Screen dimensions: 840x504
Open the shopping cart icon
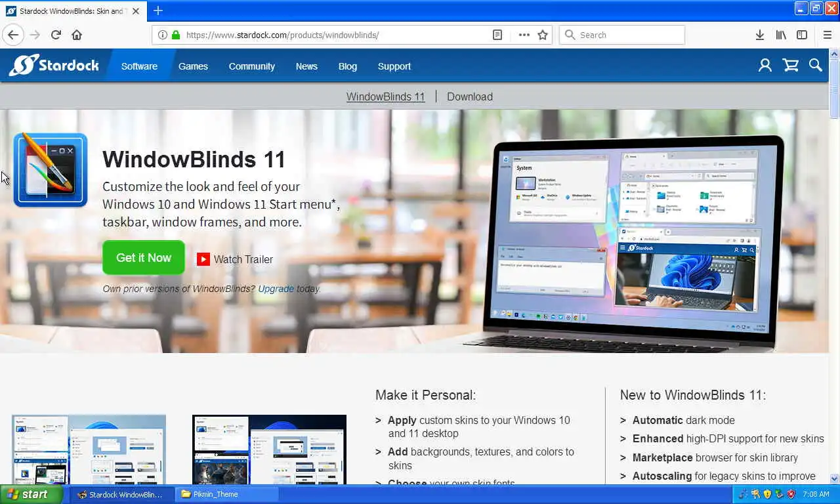(x=791, y=65)
